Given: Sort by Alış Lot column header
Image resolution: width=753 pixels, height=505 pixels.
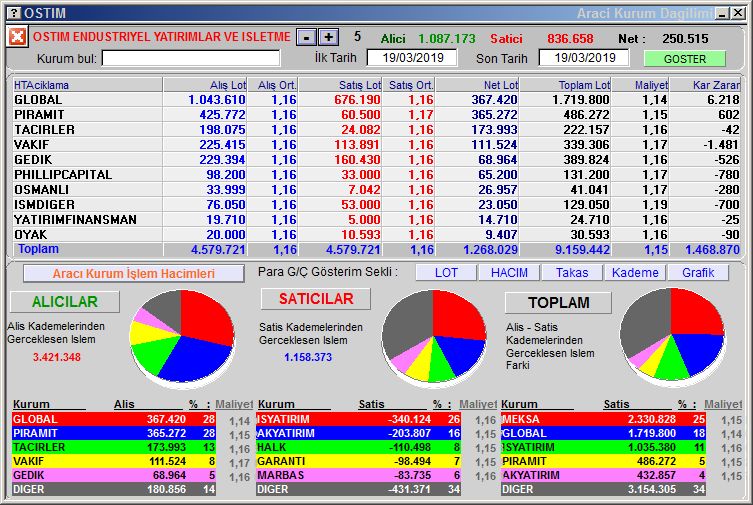Looking at the screenshot, I should coord(205,85).
